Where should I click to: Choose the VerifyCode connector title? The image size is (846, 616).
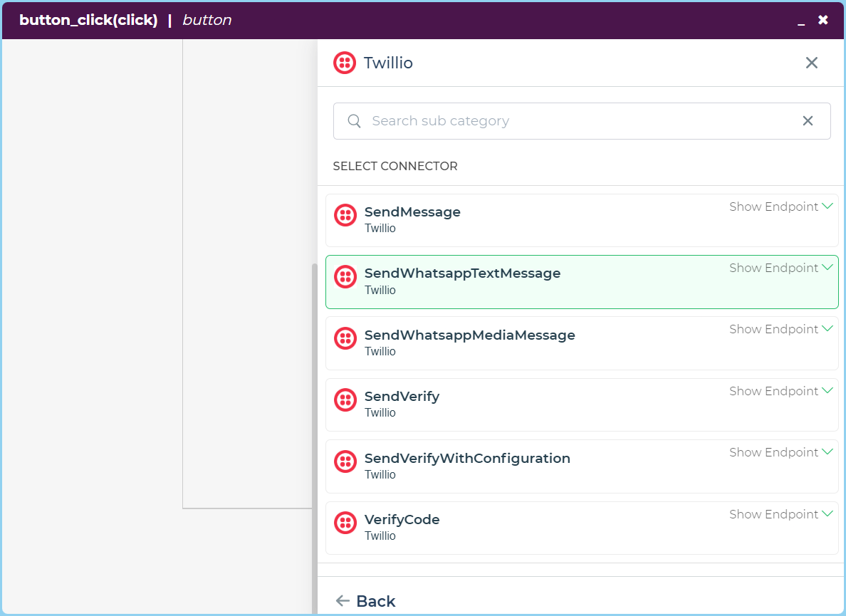[x=402, y=520]
